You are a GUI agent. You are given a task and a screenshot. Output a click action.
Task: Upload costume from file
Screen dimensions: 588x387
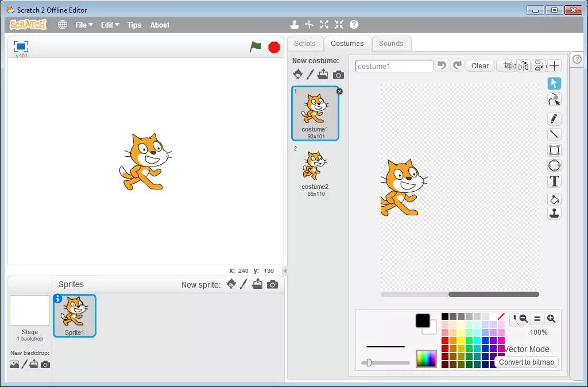tap(323, 74)
